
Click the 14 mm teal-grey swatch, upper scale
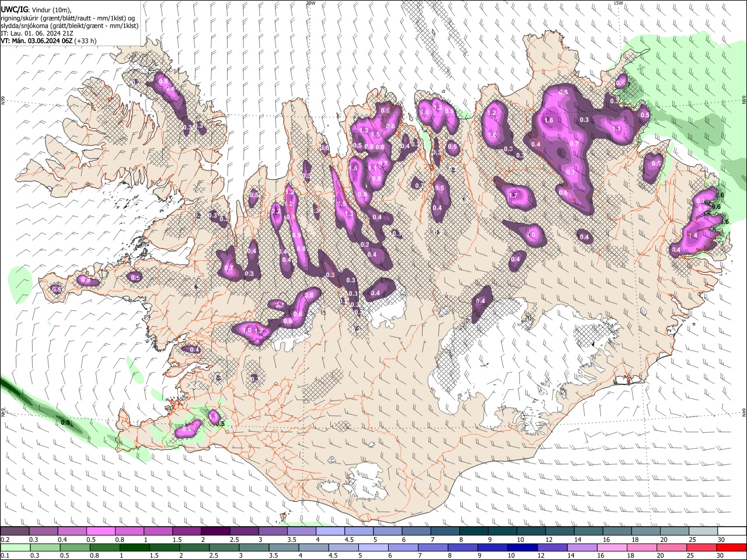589,531
